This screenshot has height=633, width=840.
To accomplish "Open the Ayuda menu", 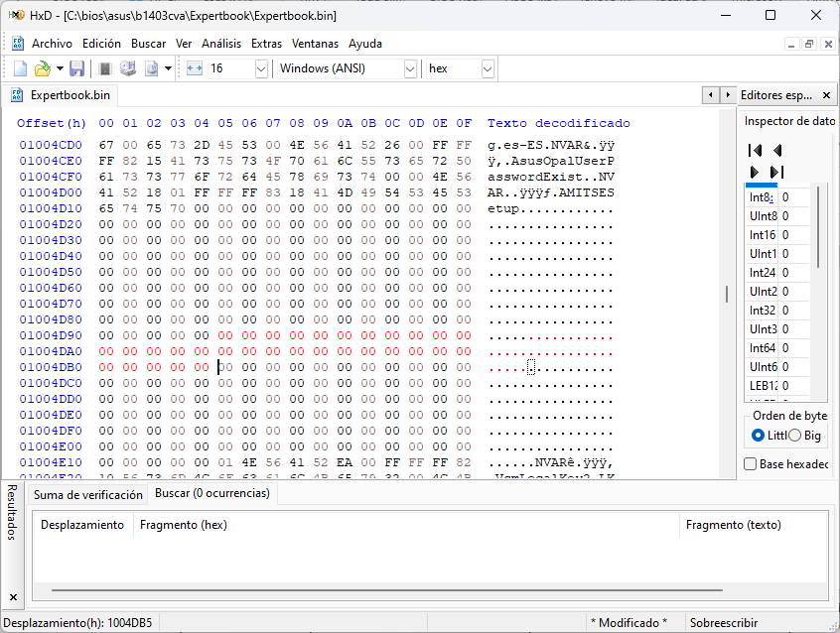I will pyautogui.click(x=364, y=44).
